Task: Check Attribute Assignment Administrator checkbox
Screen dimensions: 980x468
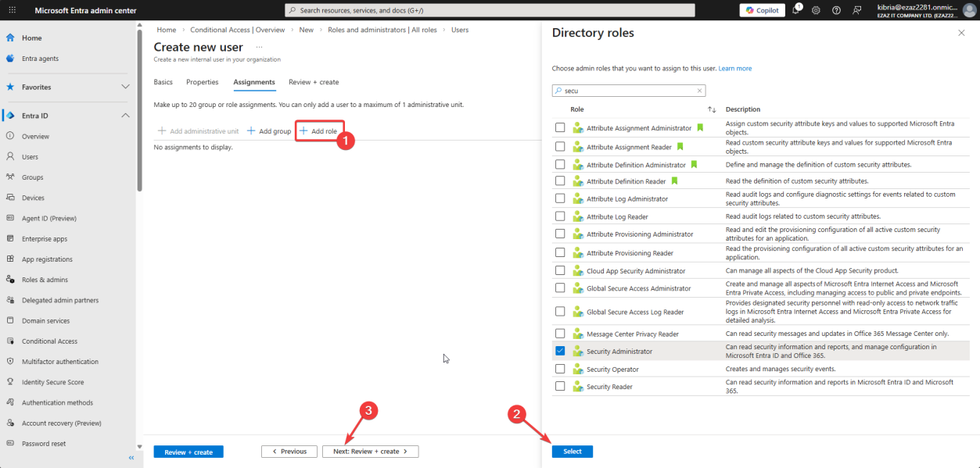Action: tap(560, 127)
